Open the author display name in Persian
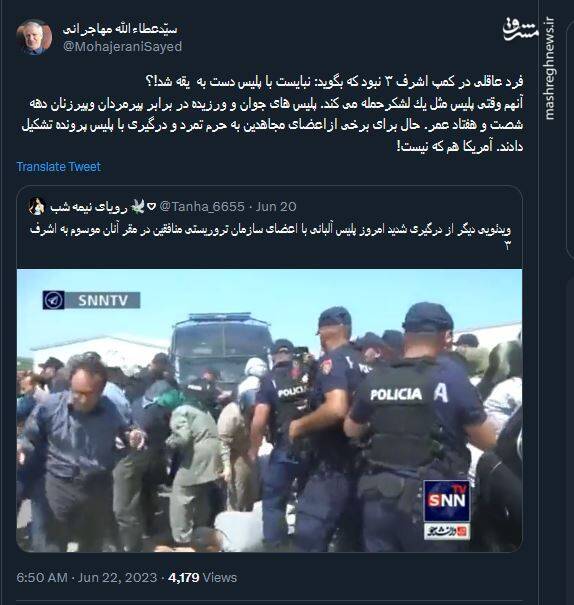The width and height of the screenshot is (574, 605). click(x=120, y=29)
